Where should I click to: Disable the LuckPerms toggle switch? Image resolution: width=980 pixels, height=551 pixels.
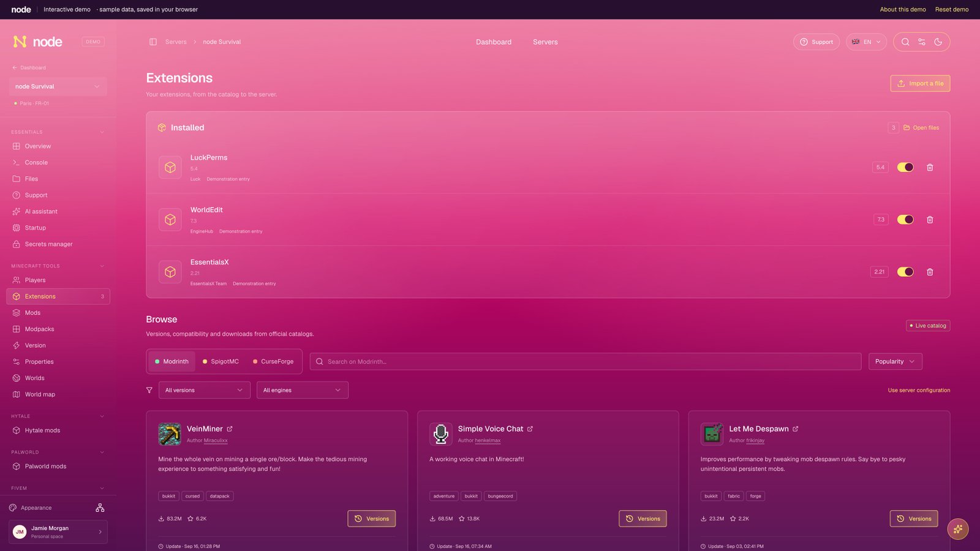[905, 167]
